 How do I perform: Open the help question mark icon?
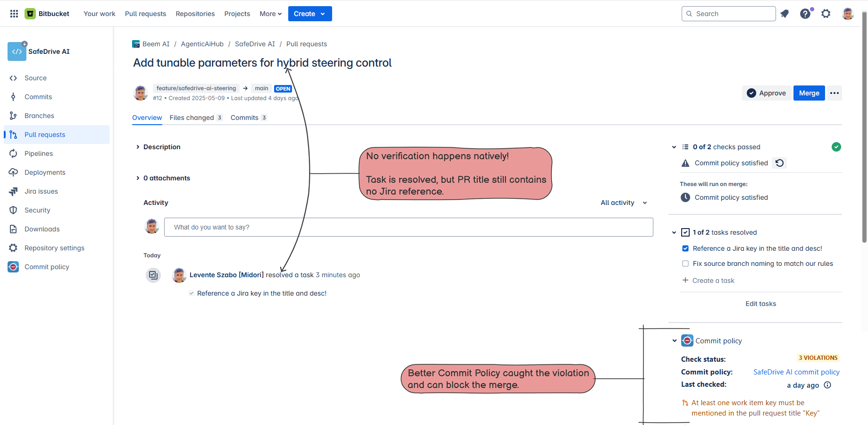[x=805, y=14]
